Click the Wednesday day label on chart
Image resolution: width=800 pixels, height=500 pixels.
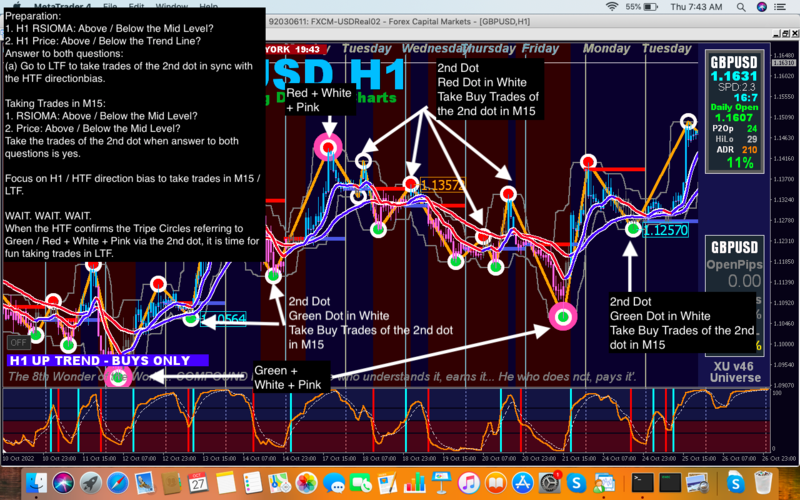tap(434, 48)
